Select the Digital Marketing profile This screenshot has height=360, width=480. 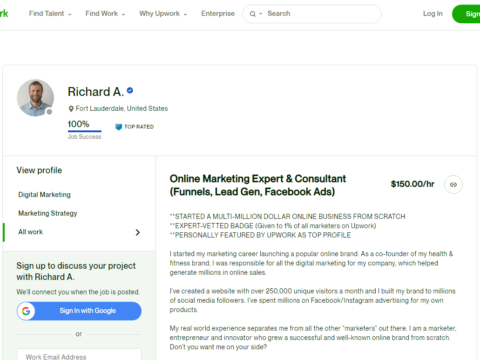point(44,195)
